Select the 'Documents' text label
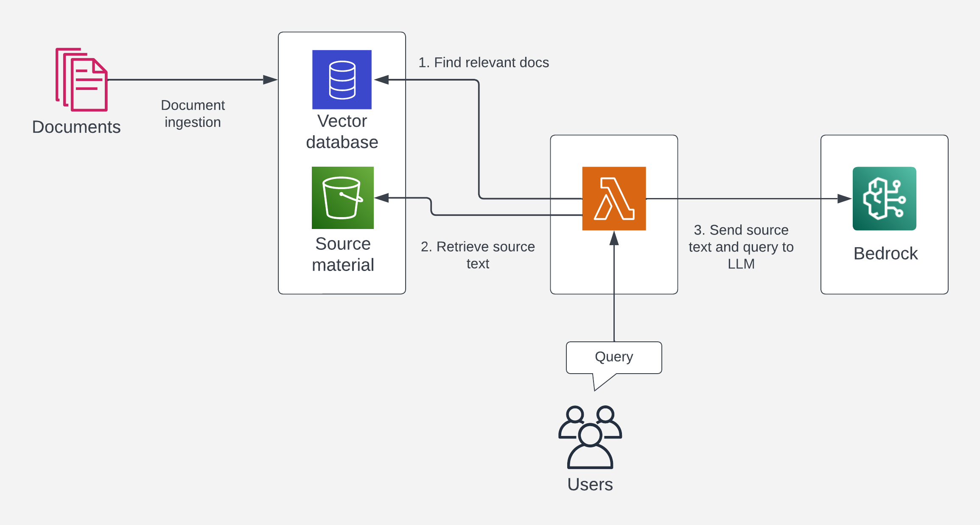Viewport: 980px width, 525px height. point(76,127)
